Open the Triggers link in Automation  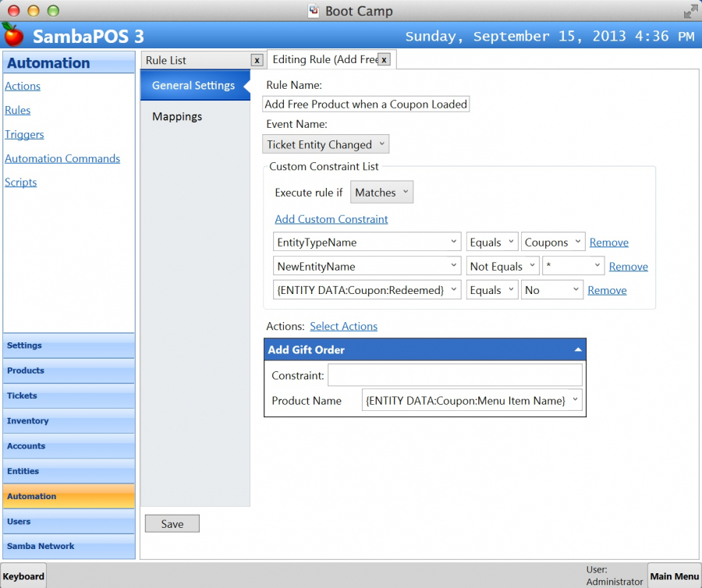coord(24,134)
